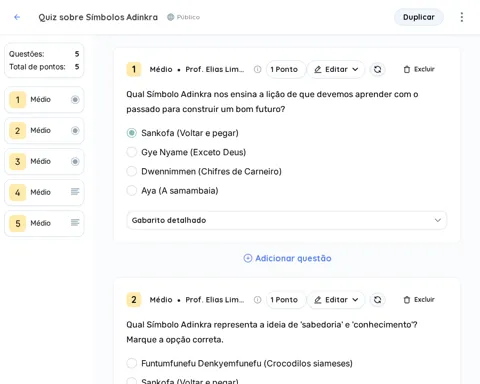Click the globe icon beside Público

click(171, 17)
